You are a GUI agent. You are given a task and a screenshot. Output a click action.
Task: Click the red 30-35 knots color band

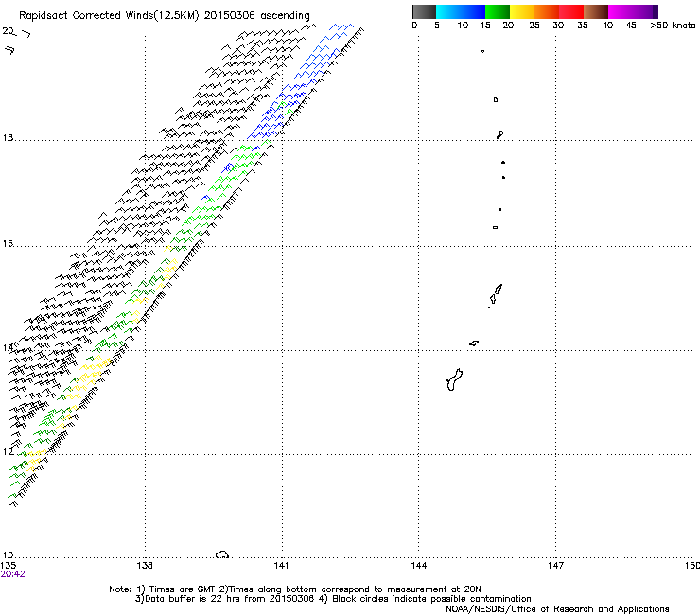571,11
